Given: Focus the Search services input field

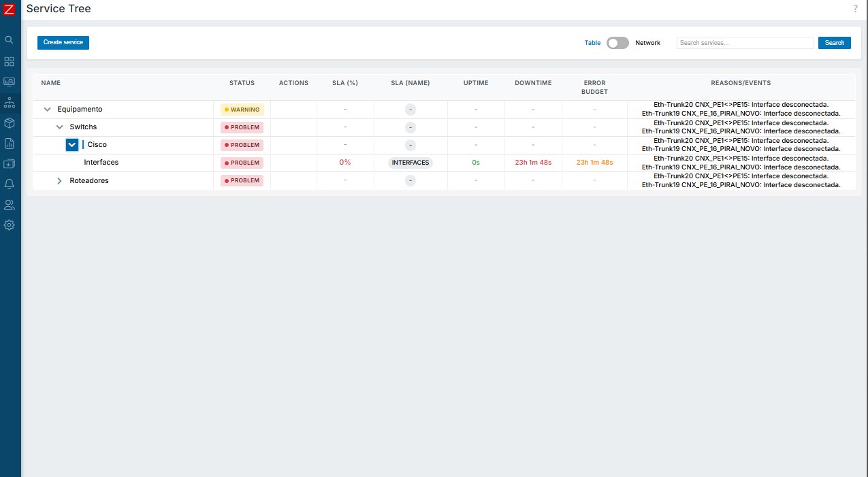Looking at the screenshot, I should [745, 43].
